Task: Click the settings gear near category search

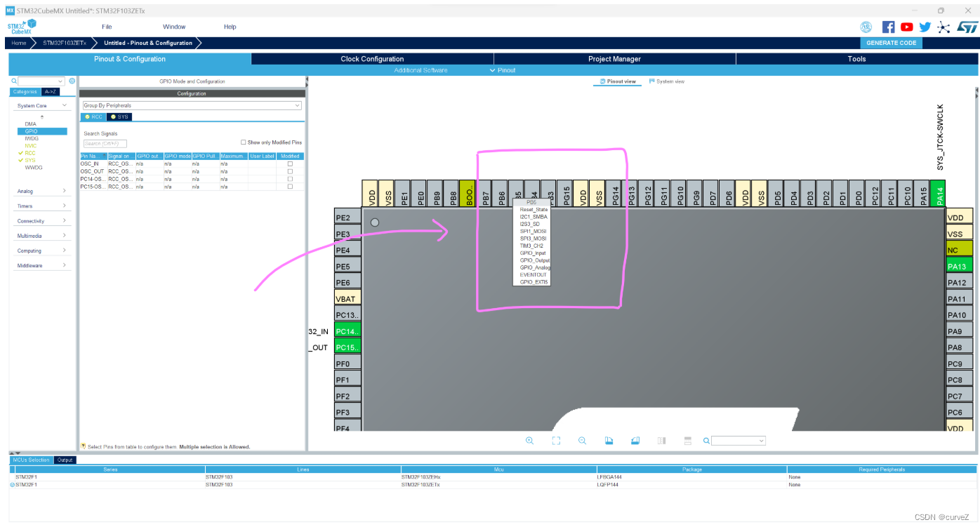Action: click(72, 81)
